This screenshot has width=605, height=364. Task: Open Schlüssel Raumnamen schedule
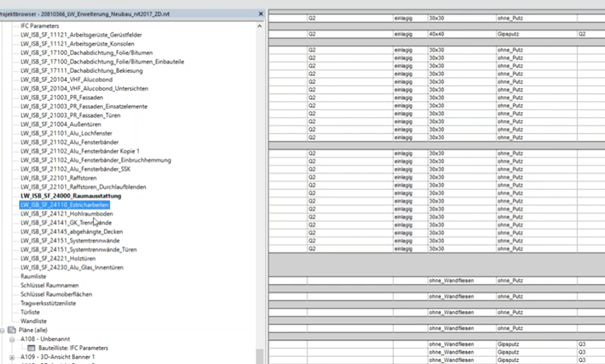[49, 285]
